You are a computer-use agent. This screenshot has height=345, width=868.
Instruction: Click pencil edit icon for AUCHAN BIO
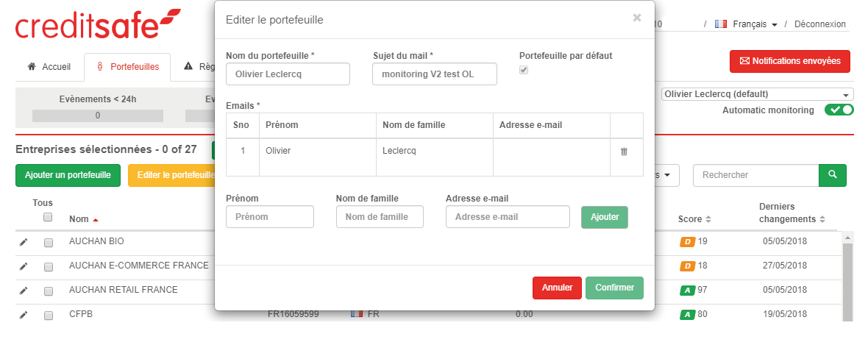coord(24,242)
